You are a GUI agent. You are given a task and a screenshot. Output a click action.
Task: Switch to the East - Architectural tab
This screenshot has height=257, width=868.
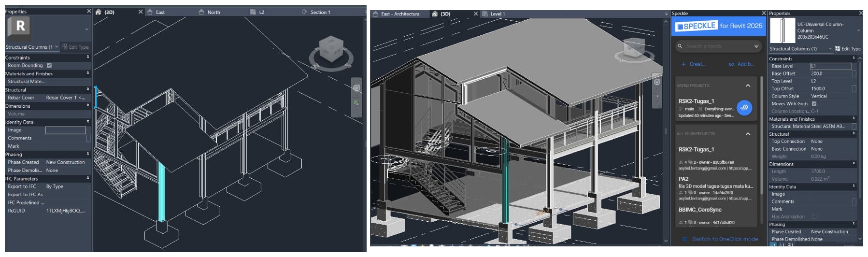[400, 14]
